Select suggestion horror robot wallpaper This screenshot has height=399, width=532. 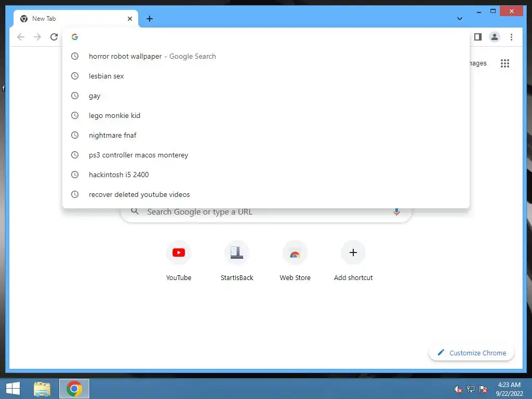click(x=266, y=56)
